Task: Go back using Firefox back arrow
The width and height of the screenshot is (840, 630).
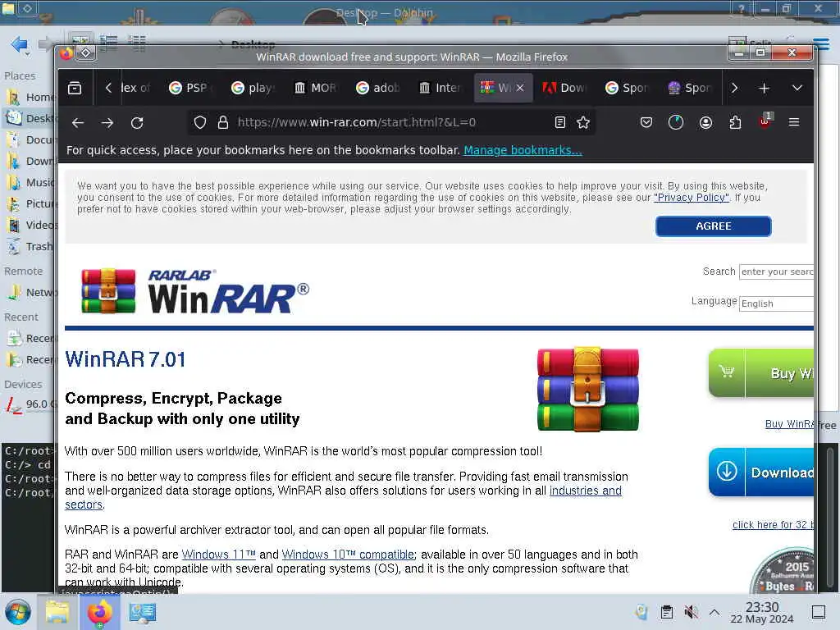Action: 78,123
